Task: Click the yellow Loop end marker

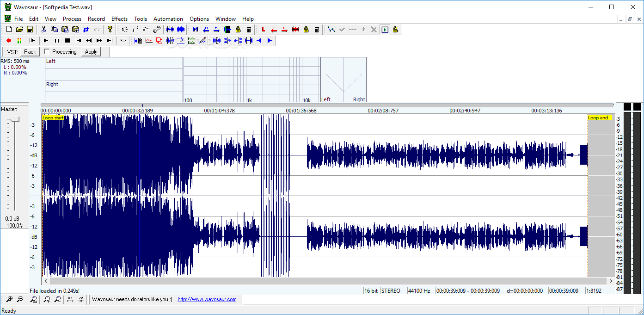Action: (599, 117)
